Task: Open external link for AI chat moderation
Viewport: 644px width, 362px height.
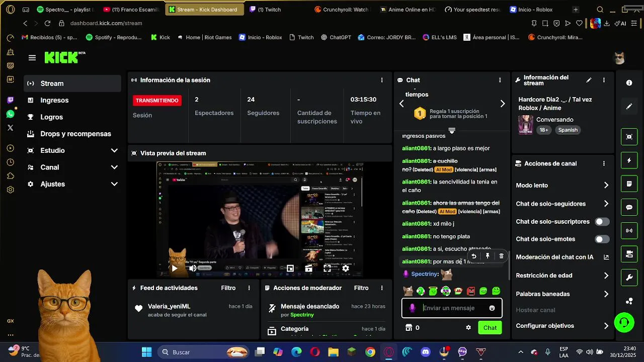Action: [606, 257]
